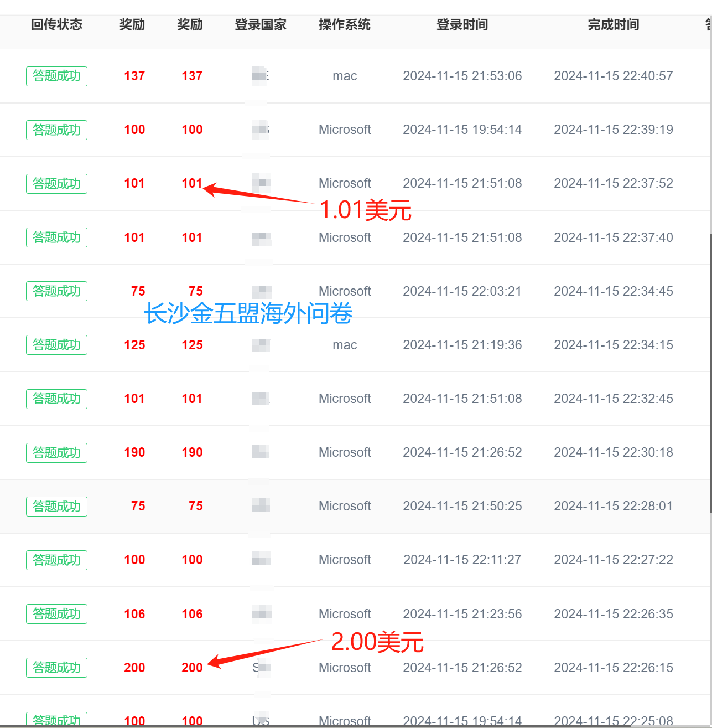The height and width of the screenshot is (728, 712).
Task: Select completion time 2024-11-15 22:27:22
Action: (x=614, y=560)
